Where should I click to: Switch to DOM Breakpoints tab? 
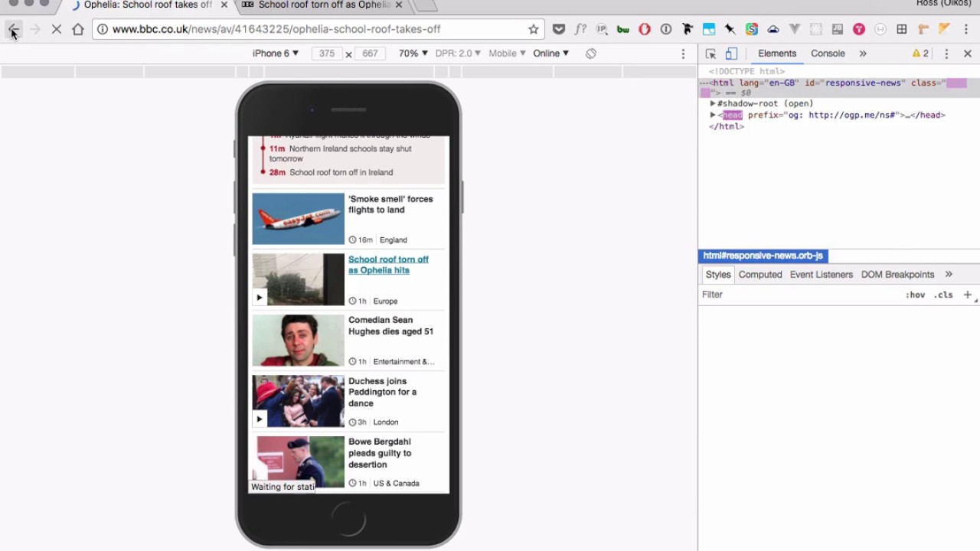click(x=897, y=275)
